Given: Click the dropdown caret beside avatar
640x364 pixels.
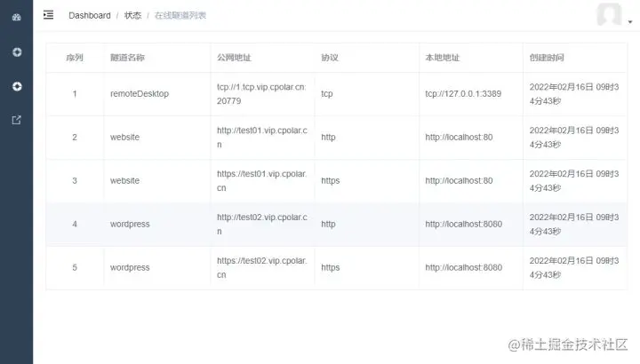Looking at the screenshot, I should [x=630, y=22].
